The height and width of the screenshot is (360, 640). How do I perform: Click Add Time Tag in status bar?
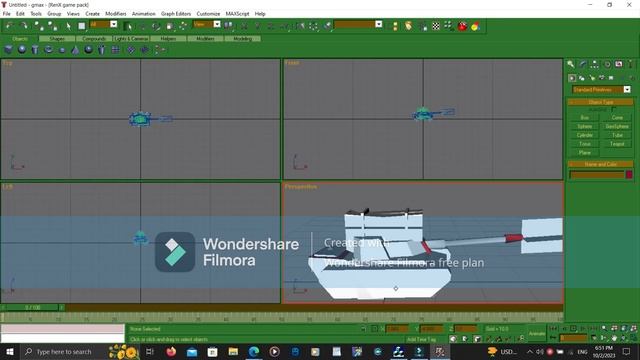click(421, 339)
